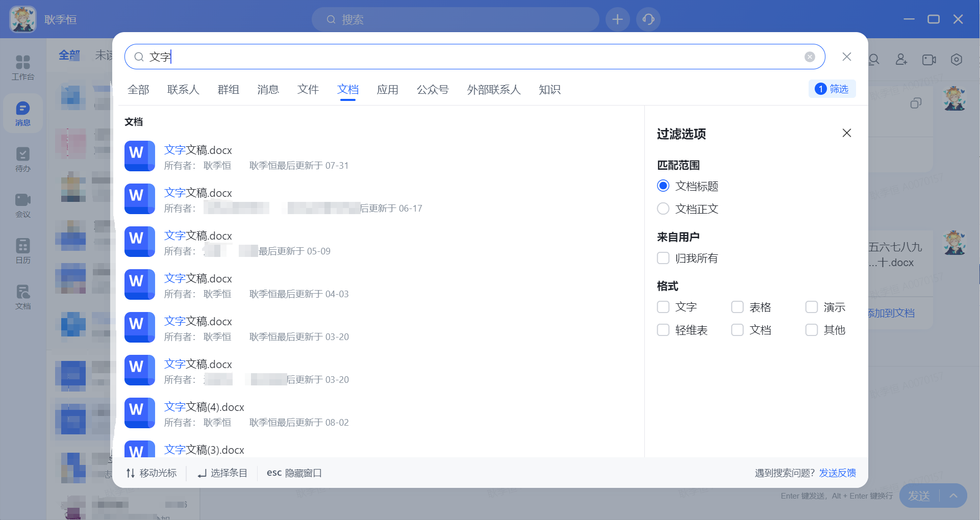Switch to the 全部 search tab
The width and height of the screenshot is (980, 520).
coord(138,90)
